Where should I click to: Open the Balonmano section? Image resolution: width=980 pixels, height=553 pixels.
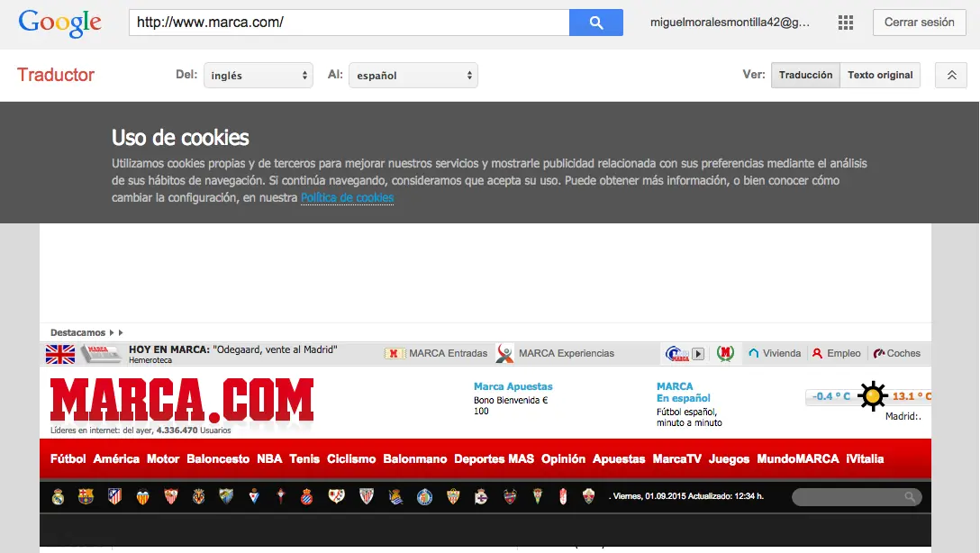(415, 458)
